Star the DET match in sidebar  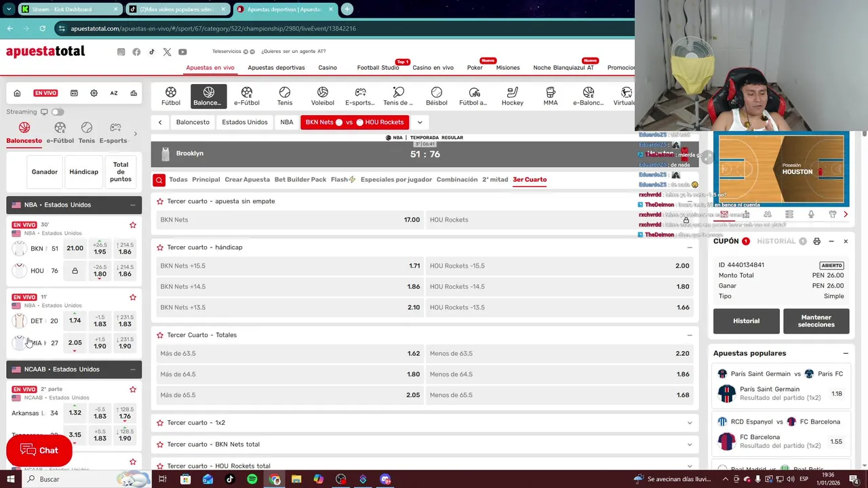pos(133,297)
